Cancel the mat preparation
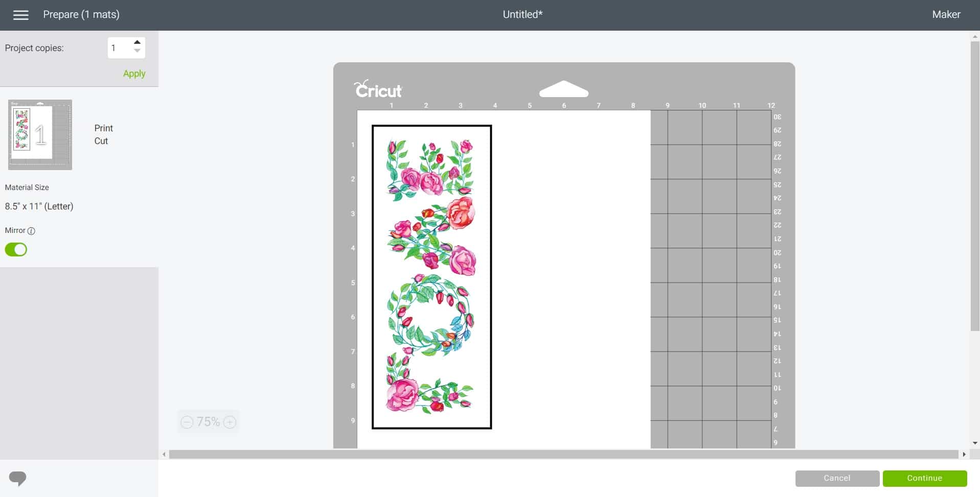Viewport: 980px width, 497px height. tap(837, 478)
